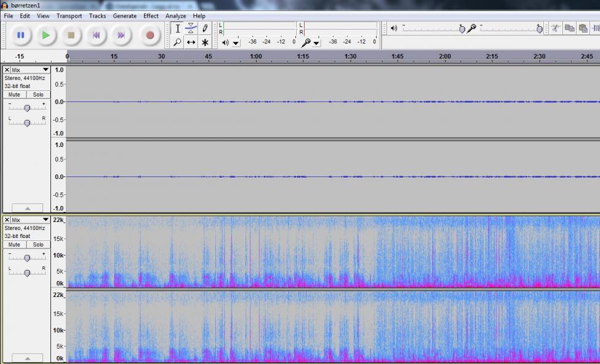Click the Record button
The height and width of the screenshot is (364, 600).
coord(150,36)
